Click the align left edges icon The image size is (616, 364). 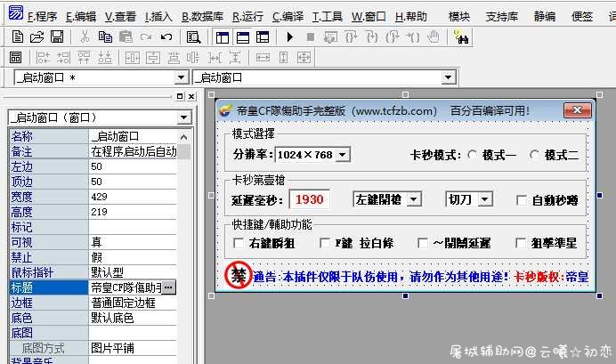[43, 58]
